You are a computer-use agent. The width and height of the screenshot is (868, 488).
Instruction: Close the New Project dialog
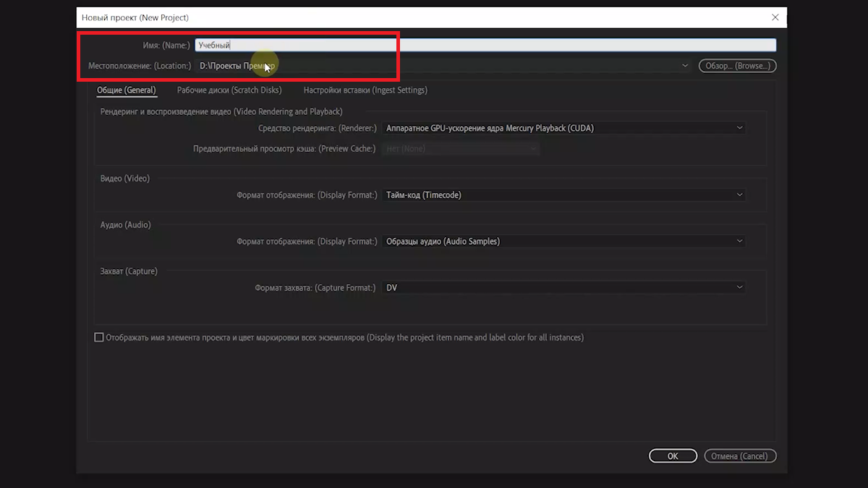[x=775, y=17]
